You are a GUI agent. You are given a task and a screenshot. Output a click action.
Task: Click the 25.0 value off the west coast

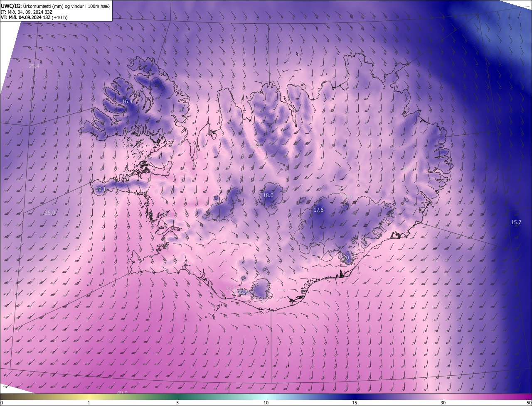pos(50,213)
